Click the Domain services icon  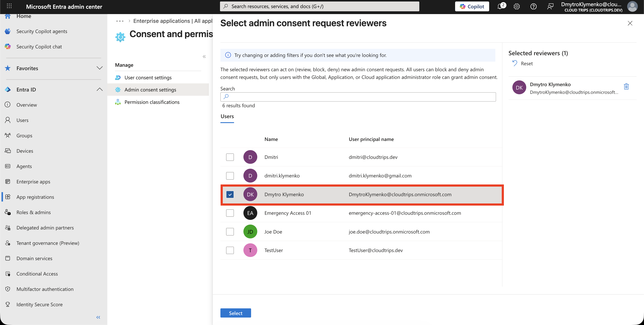click(x=8, y=258)
